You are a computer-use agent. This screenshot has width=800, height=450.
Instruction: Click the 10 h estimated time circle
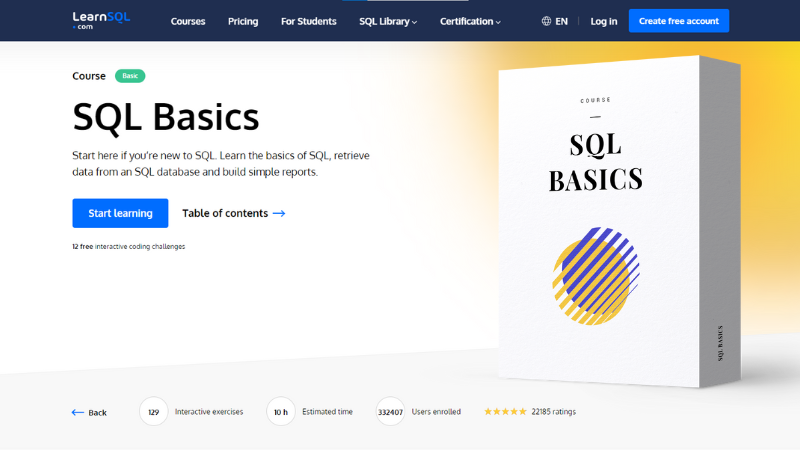point(281,411)
